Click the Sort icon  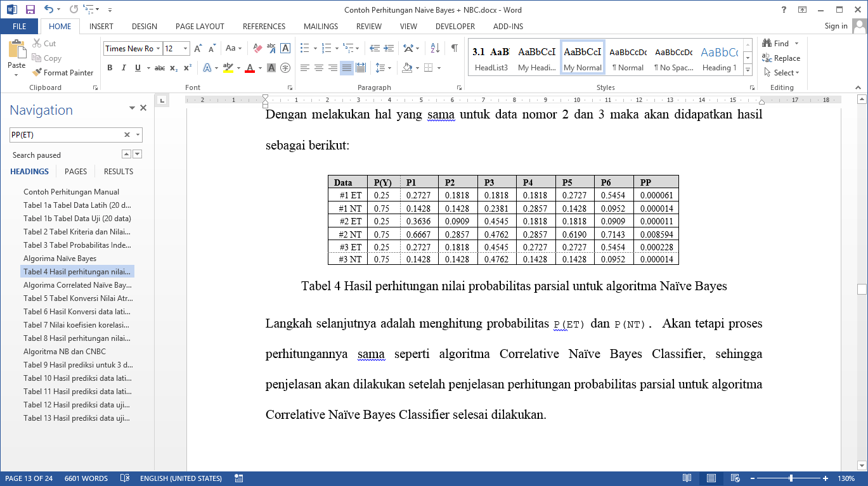[435, 48]
